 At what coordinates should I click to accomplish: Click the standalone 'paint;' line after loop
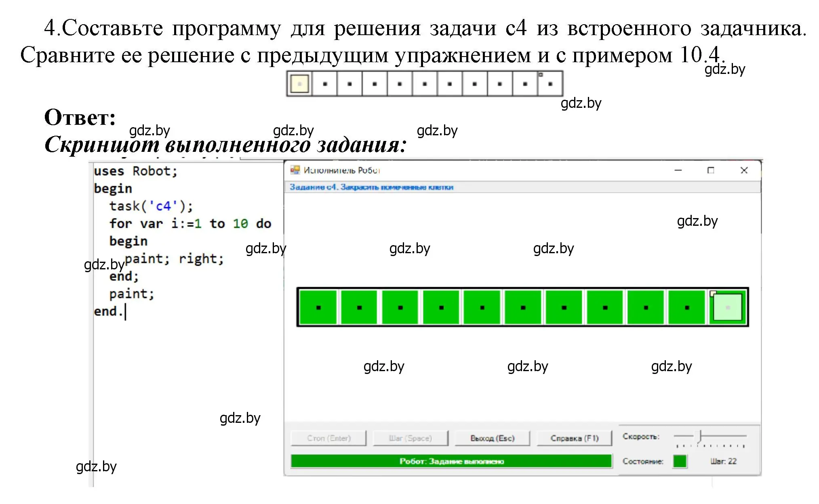(132, 294)
